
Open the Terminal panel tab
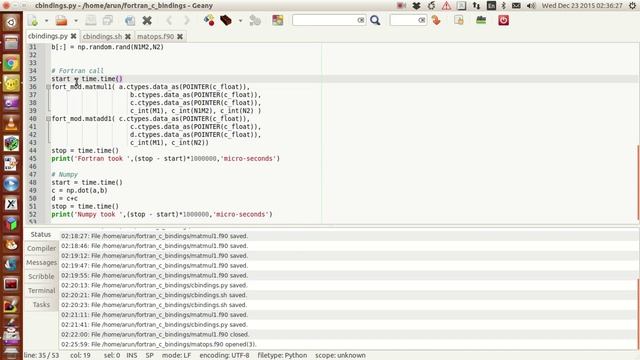[x=41, y=291]
